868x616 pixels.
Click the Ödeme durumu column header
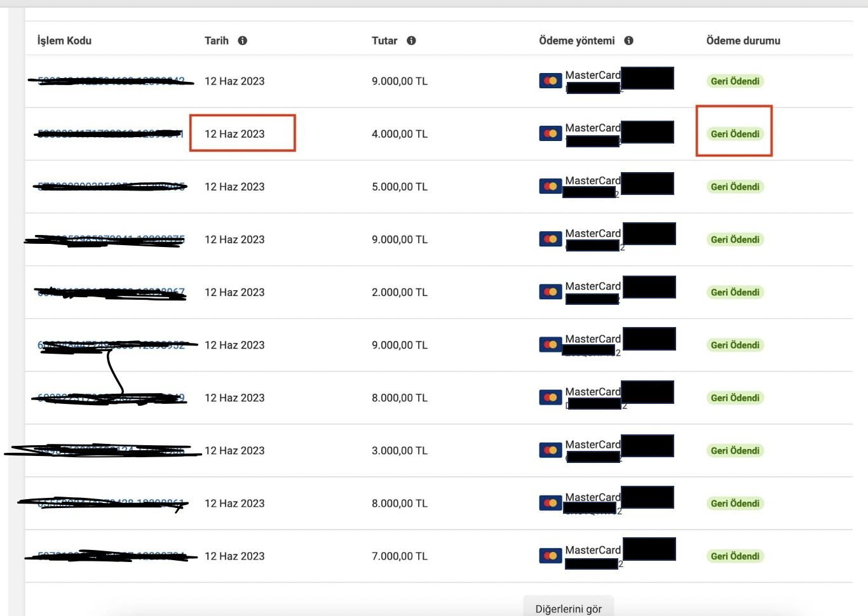[x=743, y=41]
